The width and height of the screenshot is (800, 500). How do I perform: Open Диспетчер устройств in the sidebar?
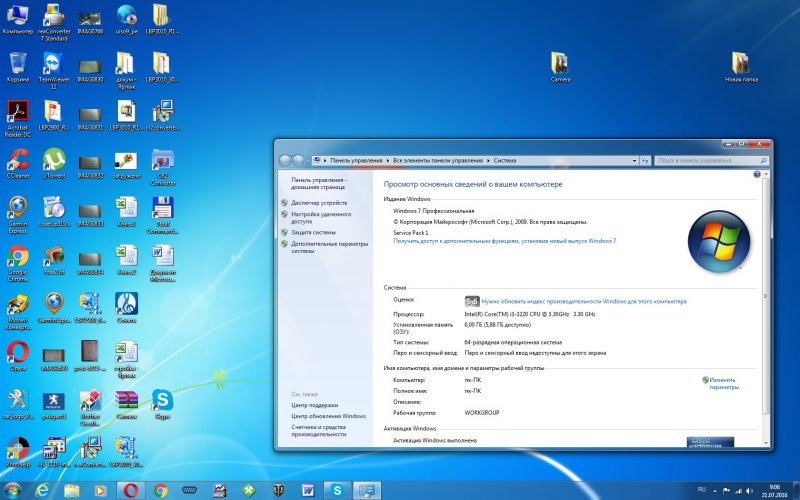(319, 203)
